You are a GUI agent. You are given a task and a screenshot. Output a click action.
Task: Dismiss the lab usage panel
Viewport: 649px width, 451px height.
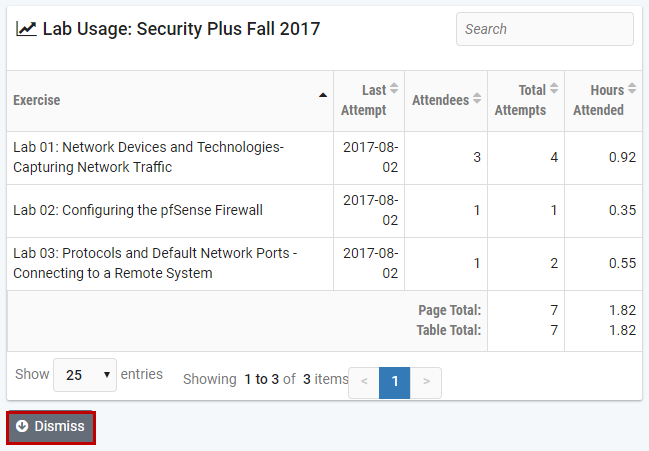(51, 427)
